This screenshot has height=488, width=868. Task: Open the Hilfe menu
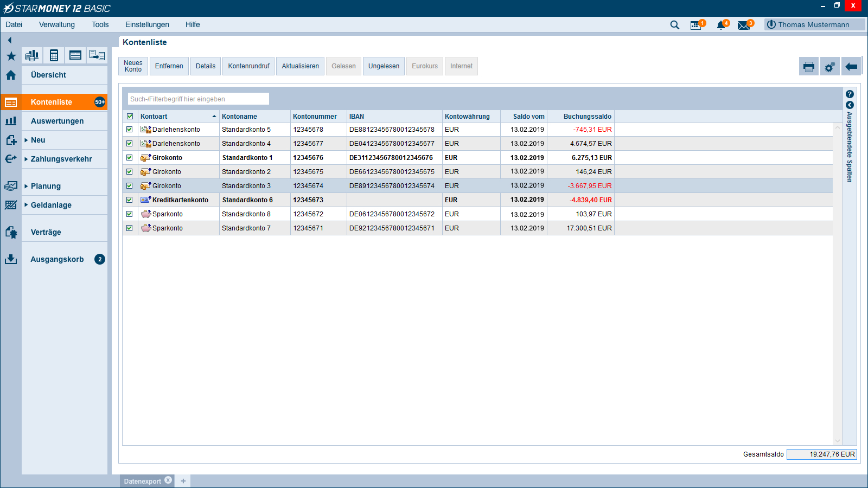point(193,24)
